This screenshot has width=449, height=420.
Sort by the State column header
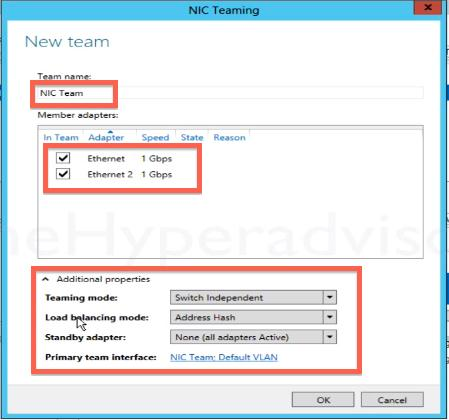(192, 137)
